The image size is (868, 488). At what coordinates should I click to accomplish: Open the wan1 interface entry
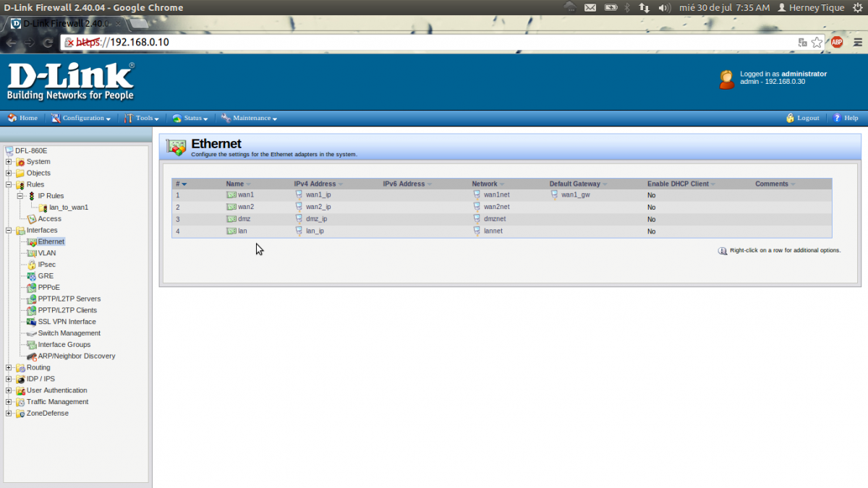[x=246, y=195]
